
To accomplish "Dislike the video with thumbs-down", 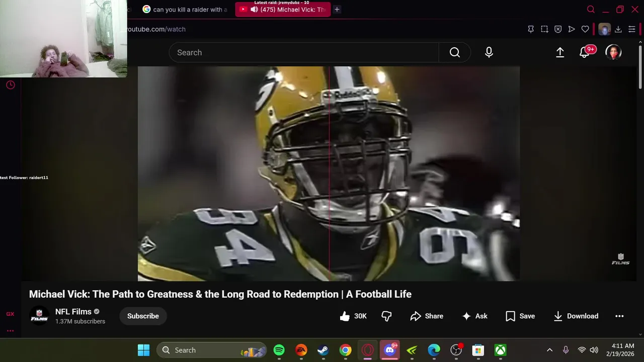I will click(386, 316).
